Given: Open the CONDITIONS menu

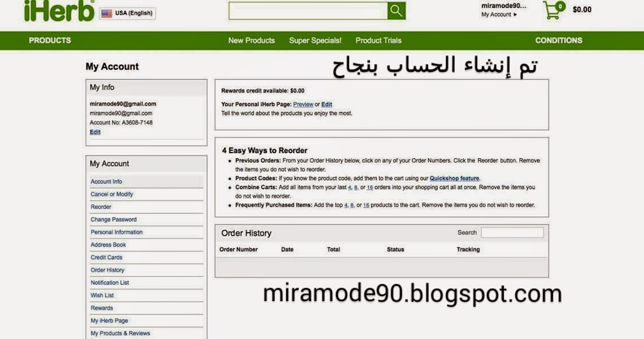Looking at the screenshot, I should pyautogui.click(x=559, y=40).
